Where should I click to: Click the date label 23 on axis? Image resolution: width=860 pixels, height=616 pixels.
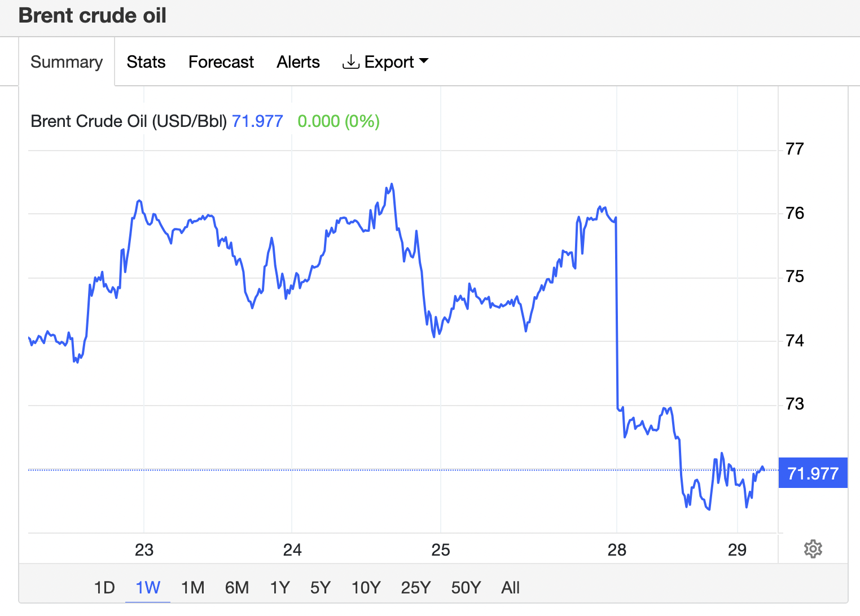click(x=144, y=550)
